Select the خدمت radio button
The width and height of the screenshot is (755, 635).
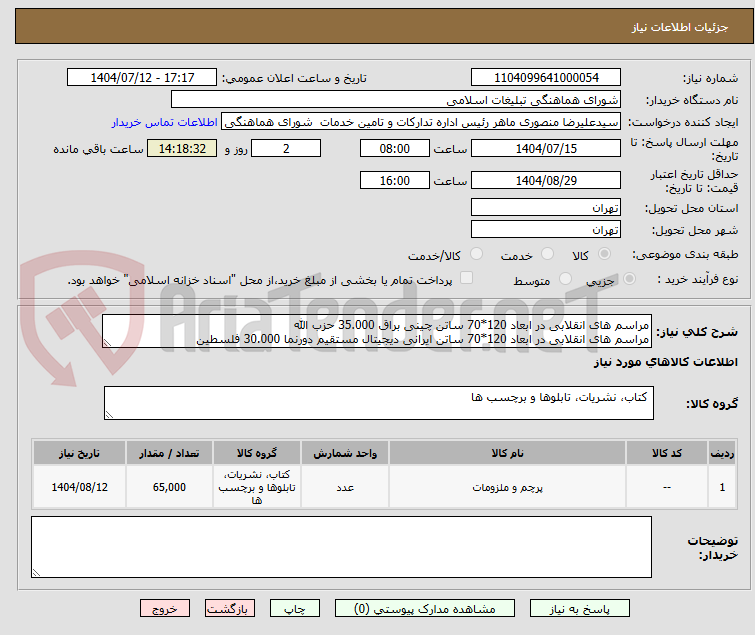coord(547,254)
